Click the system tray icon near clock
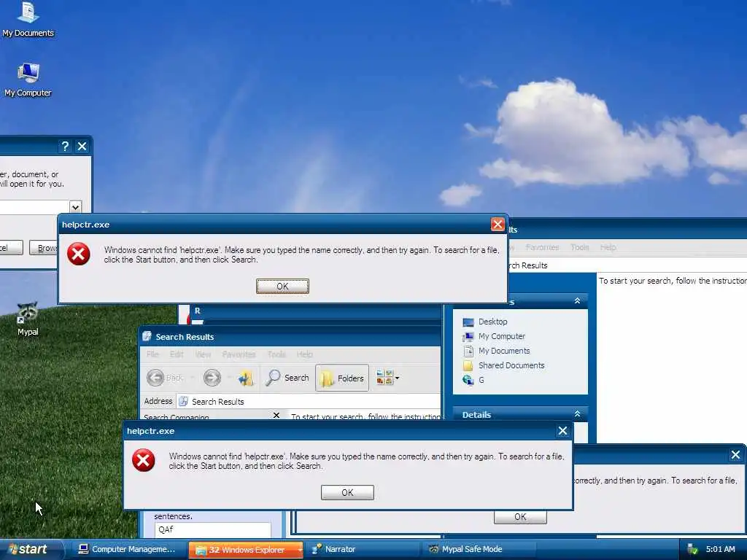 coord(692,550)
